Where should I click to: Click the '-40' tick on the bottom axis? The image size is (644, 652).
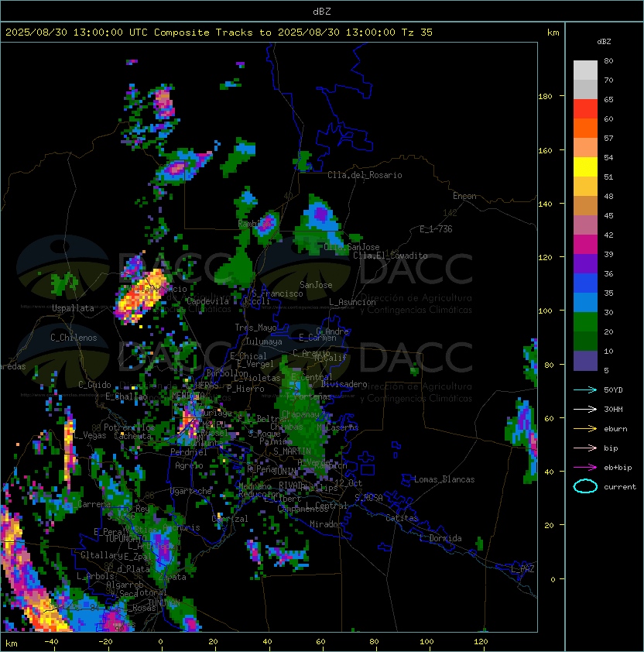point(51,642)
